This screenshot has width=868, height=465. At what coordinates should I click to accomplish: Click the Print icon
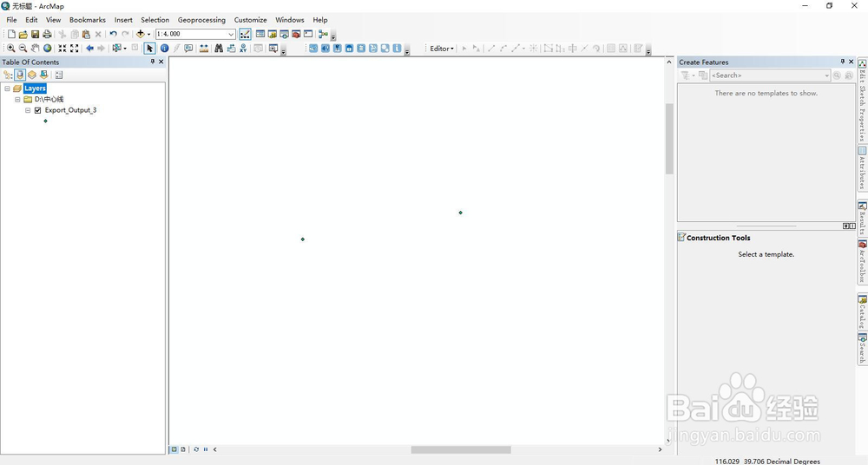click(x=47, y=35)
